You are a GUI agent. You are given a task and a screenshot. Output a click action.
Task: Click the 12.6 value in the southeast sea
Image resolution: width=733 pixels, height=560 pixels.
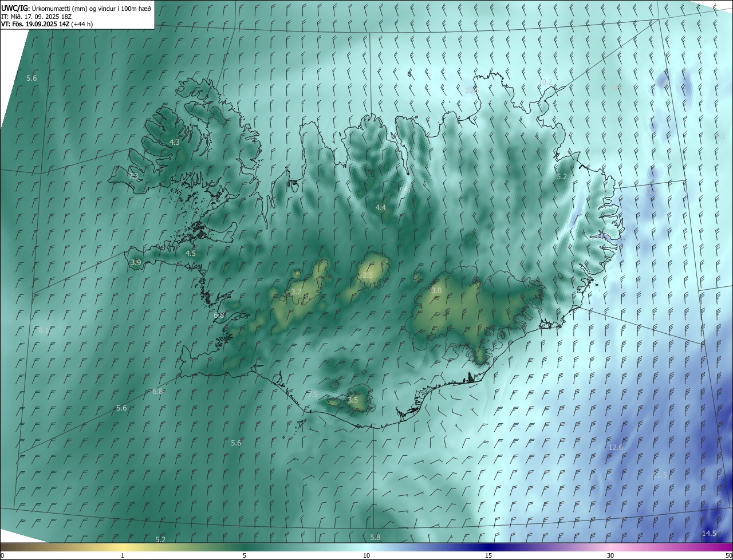(x=616, y=447)
